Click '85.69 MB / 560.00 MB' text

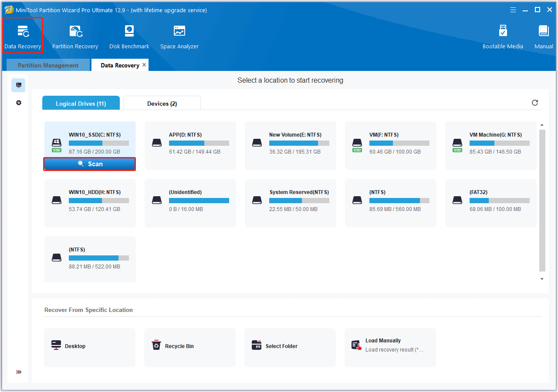(x=395, y=209)
